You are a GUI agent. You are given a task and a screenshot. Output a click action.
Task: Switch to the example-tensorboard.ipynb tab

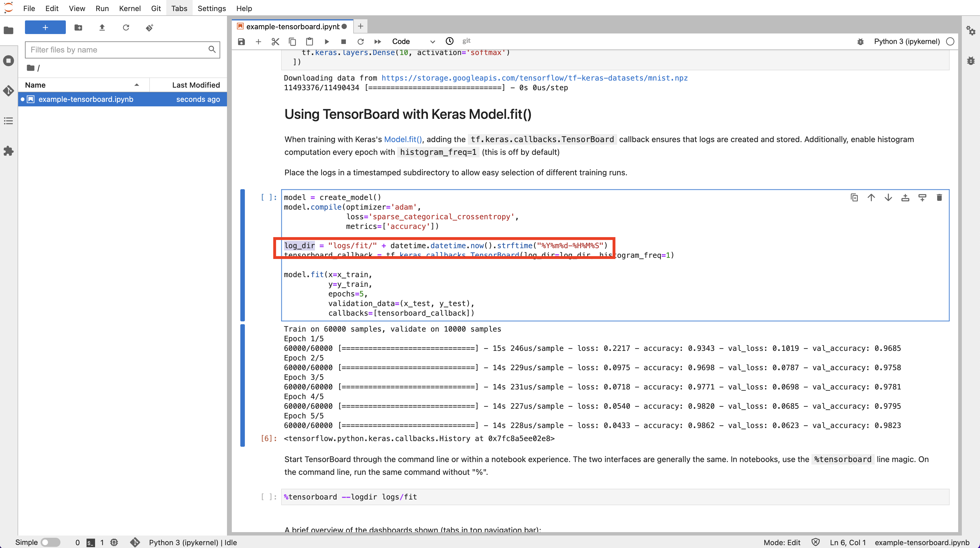tap(292, 26)
